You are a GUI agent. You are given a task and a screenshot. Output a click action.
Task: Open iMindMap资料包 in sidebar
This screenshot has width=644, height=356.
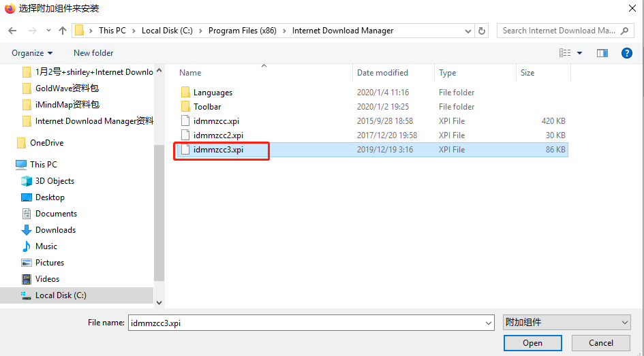coord(61,105)
